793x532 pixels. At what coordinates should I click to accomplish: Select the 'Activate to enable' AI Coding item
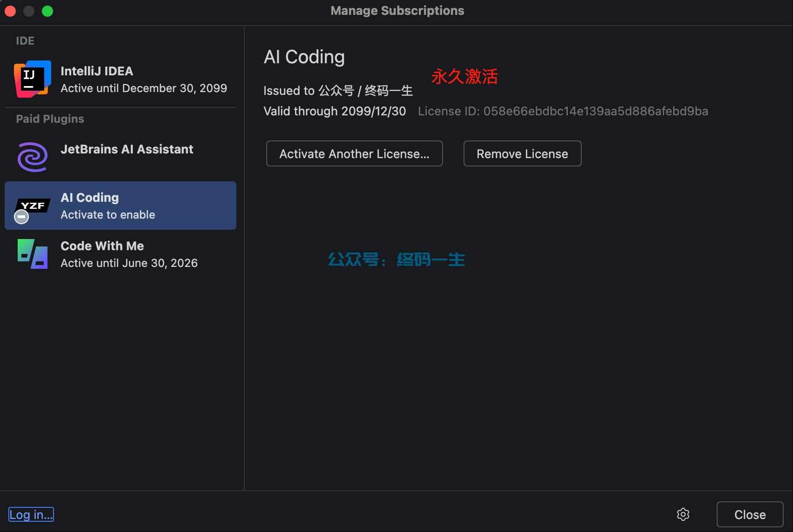coord(108,214)
